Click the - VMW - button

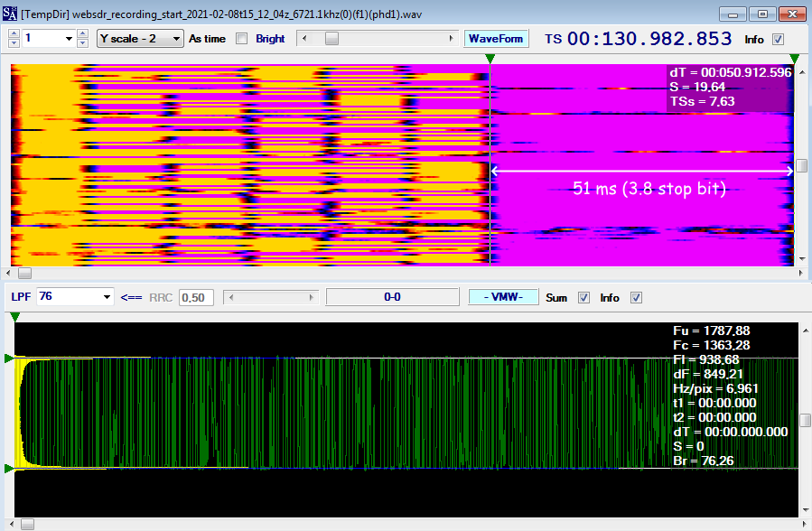(x=506, y=296)
